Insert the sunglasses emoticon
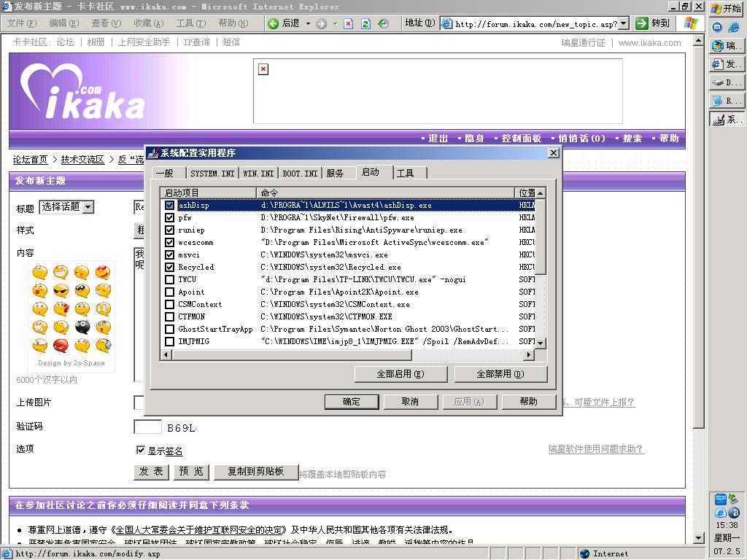This screenshot has width=747, height=560. [x=61, y=290]
